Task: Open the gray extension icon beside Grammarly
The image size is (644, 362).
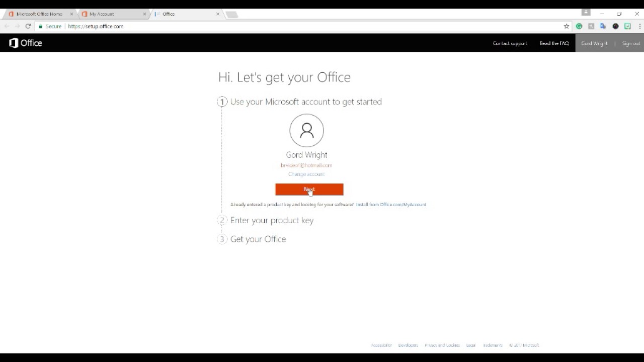Action: coord(591,26)
